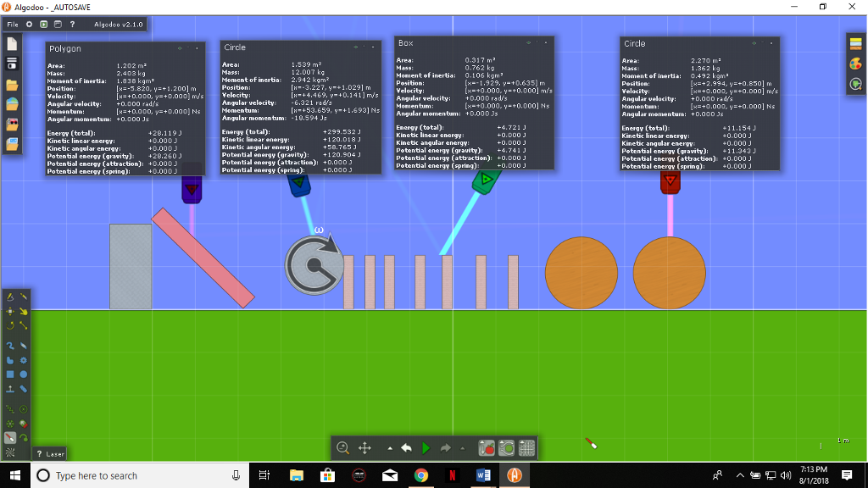Screen dimensions: 868x488
Task: Open Algodoo options via gear icon
Action: coord(28,24)
